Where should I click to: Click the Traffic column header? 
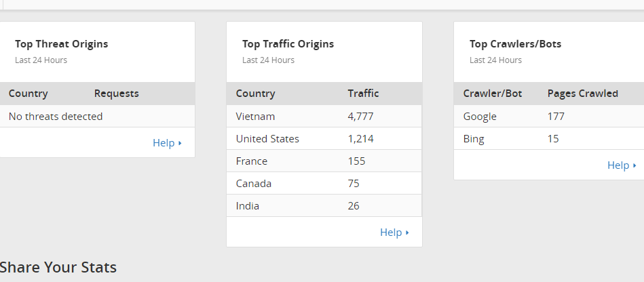click(x=363, y=94)
